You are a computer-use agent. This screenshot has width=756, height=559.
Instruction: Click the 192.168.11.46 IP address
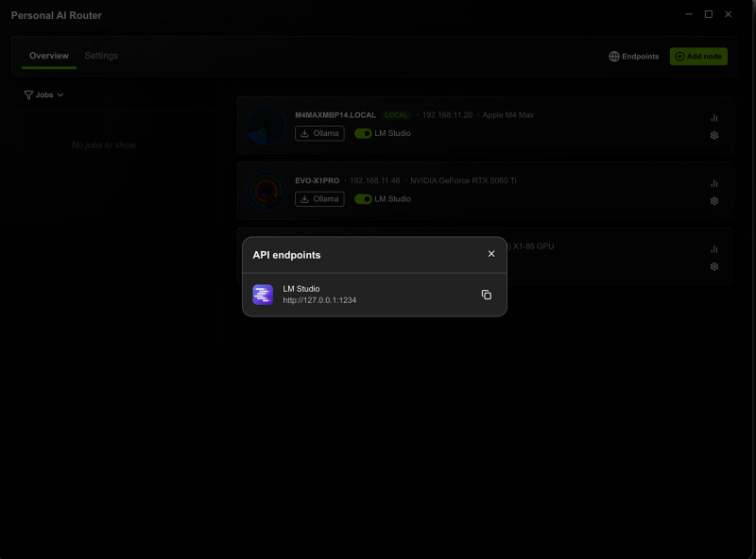374,180
